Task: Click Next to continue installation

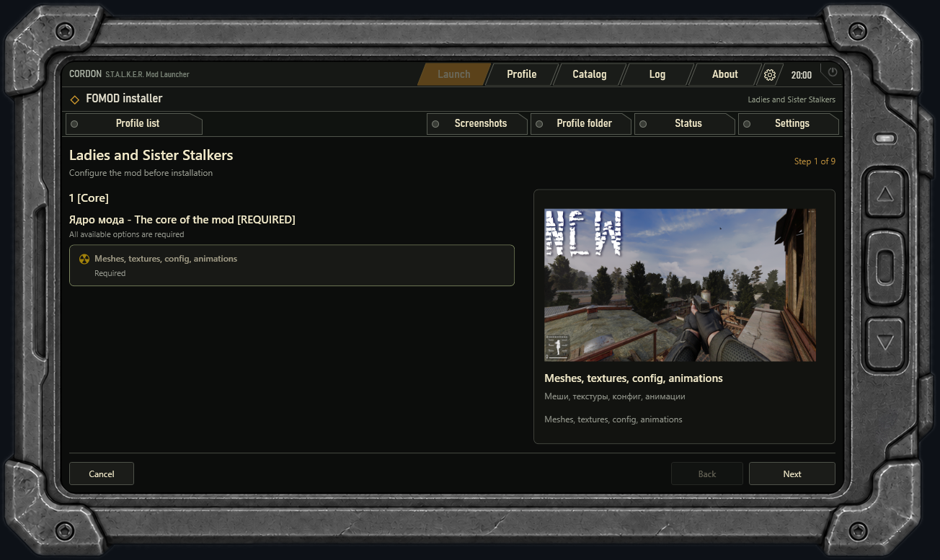Action: [x=792, y=474]
